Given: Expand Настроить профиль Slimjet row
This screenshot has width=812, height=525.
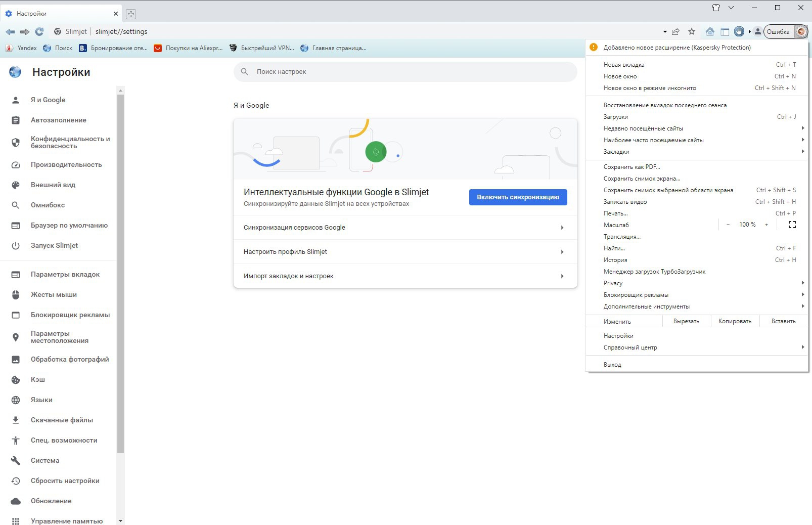Looking at the screenshot, I should [405, 252].
